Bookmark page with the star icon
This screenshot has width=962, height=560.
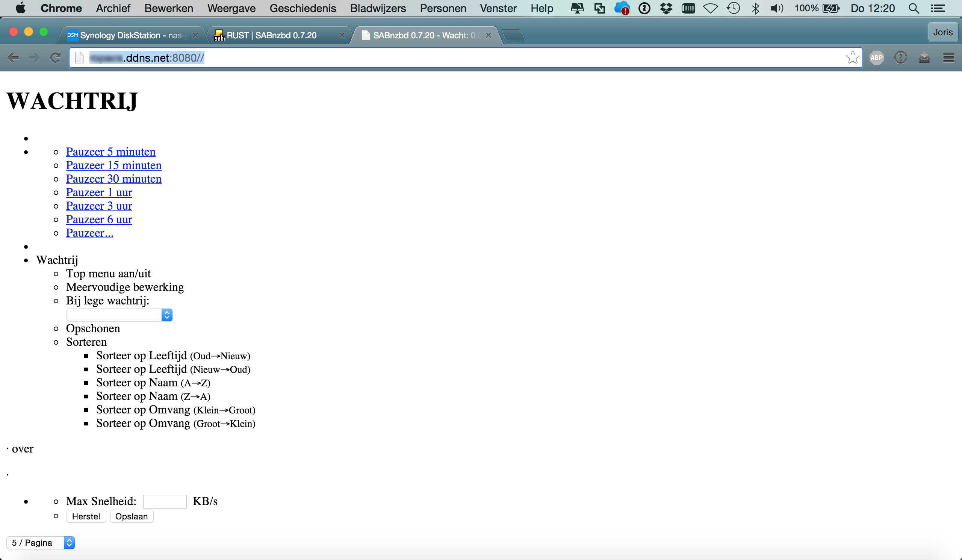pyautogui.click(x=852, y=58)
